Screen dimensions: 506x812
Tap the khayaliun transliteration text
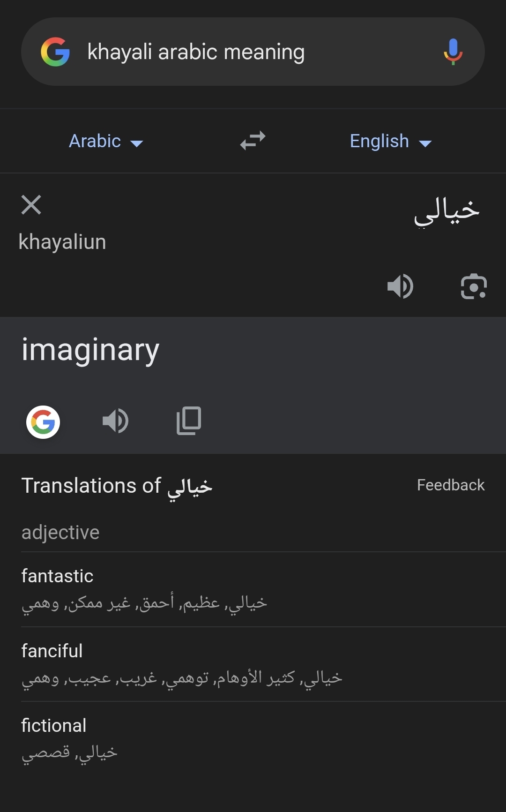point(62,242)
